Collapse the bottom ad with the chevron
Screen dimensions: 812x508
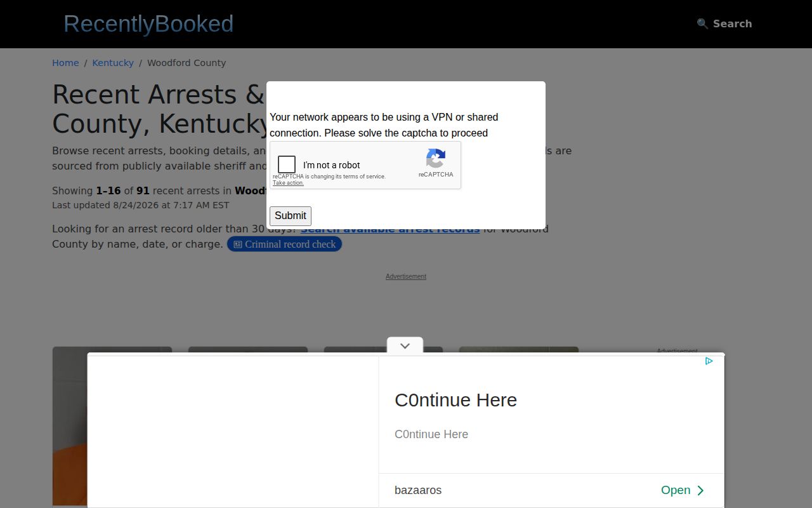(x=405, y=345)
